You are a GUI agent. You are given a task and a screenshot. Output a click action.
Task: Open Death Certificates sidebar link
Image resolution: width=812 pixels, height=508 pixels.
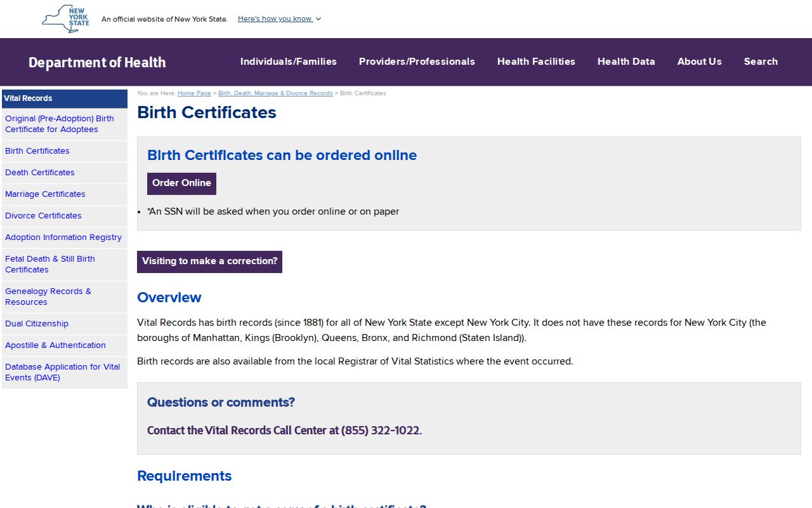click(x=65, y=173)
